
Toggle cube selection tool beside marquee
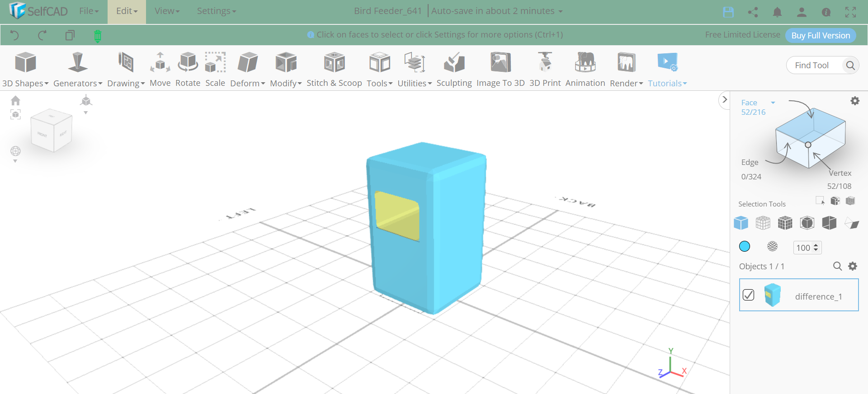[x=835, y=201]
